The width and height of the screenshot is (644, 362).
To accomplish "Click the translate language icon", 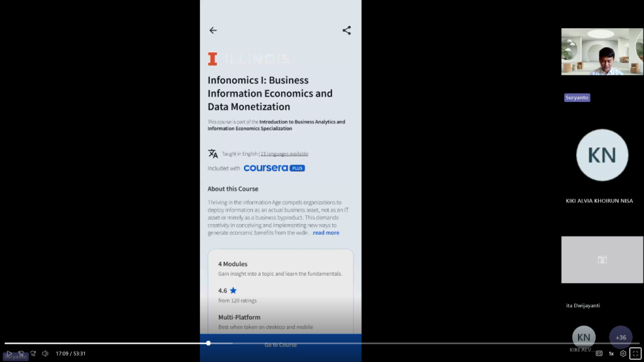I will coord(213,154).
